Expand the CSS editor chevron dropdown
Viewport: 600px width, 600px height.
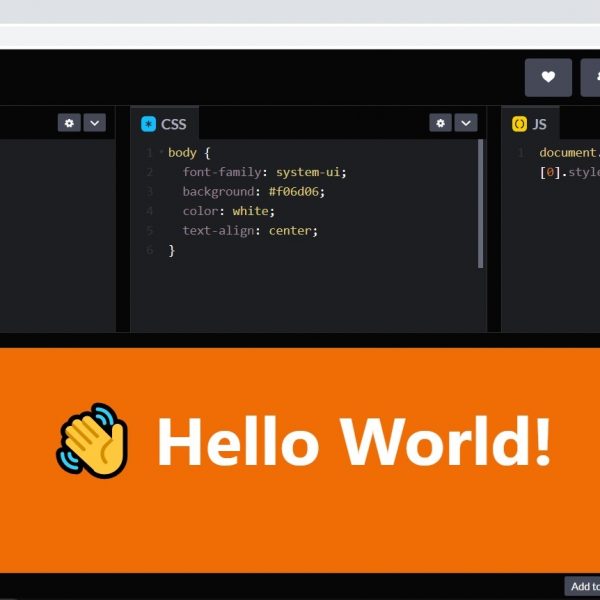click(466, 123)
